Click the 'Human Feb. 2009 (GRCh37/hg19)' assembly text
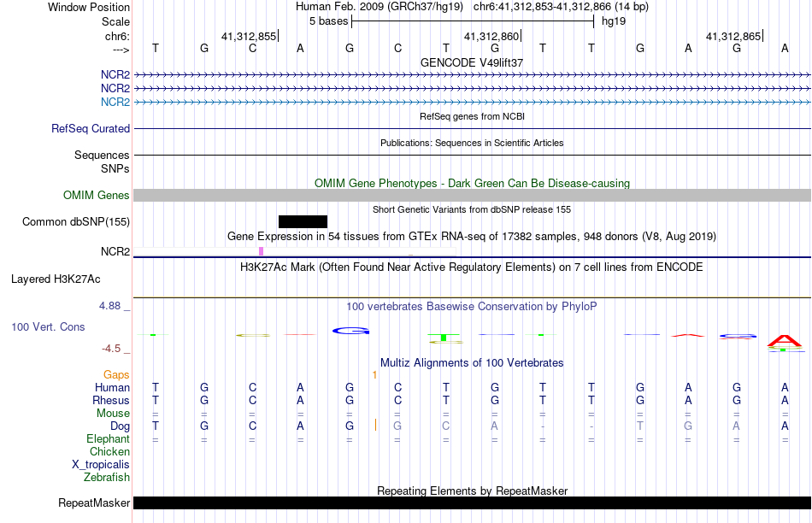 (380, 7)
